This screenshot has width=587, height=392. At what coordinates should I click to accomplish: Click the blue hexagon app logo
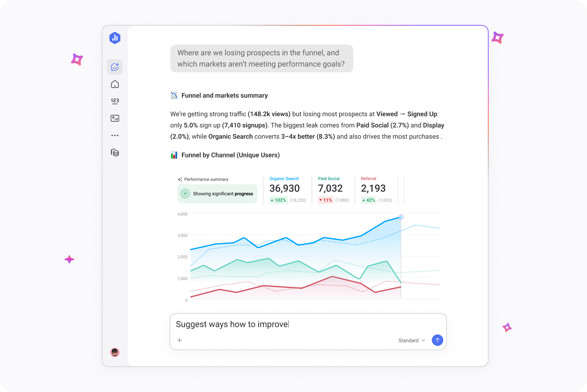pyautogui.click(x=115, y=38)
